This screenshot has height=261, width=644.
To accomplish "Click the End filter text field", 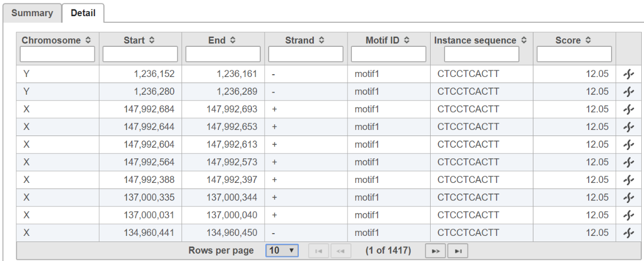I will [x=223, y=54].
